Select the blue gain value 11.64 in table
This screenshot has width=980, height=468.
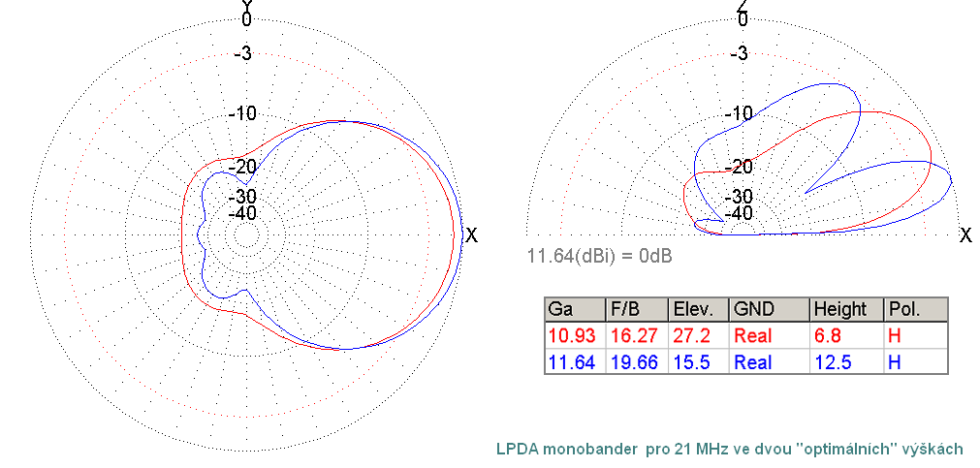tap(569, 361)
